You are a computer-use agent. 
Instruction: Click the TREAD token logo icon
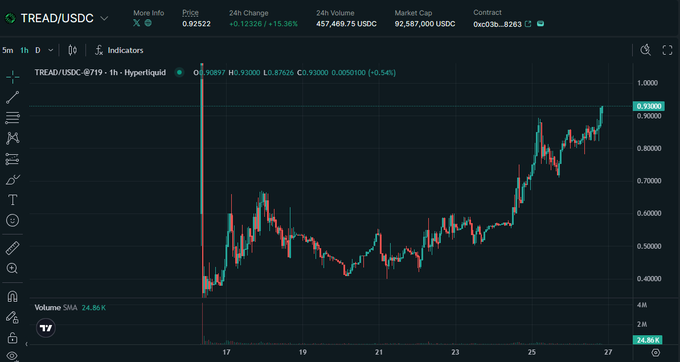[10, 18]
